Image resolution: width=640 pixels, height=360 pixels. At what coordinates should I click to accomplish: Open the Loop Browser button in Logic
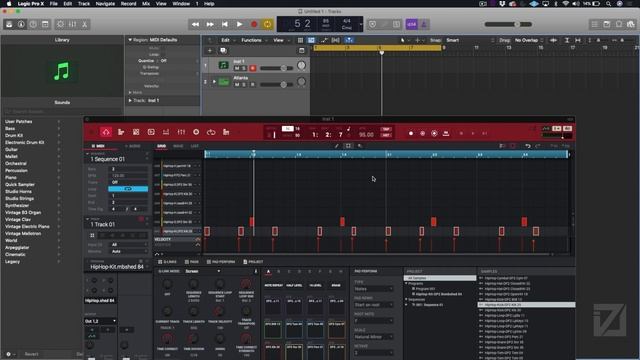(x=619, y=24)
